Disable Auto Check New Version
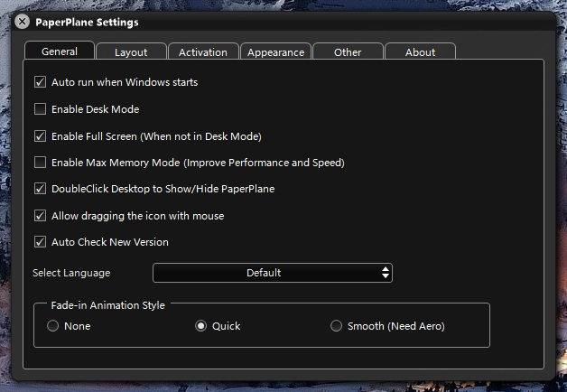The height and width of the screenshot is (392, 567). pyautogui.click(x=40, y=242)
